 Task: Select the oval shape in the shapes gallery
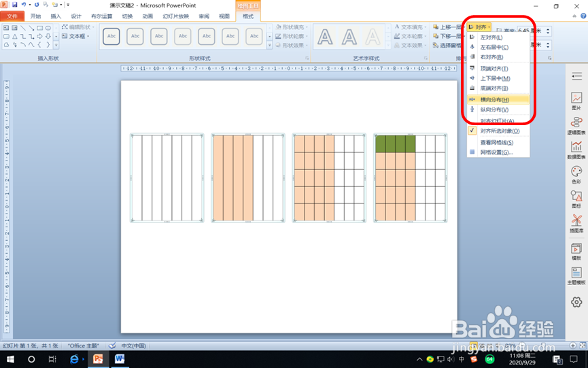coord(48,28)
